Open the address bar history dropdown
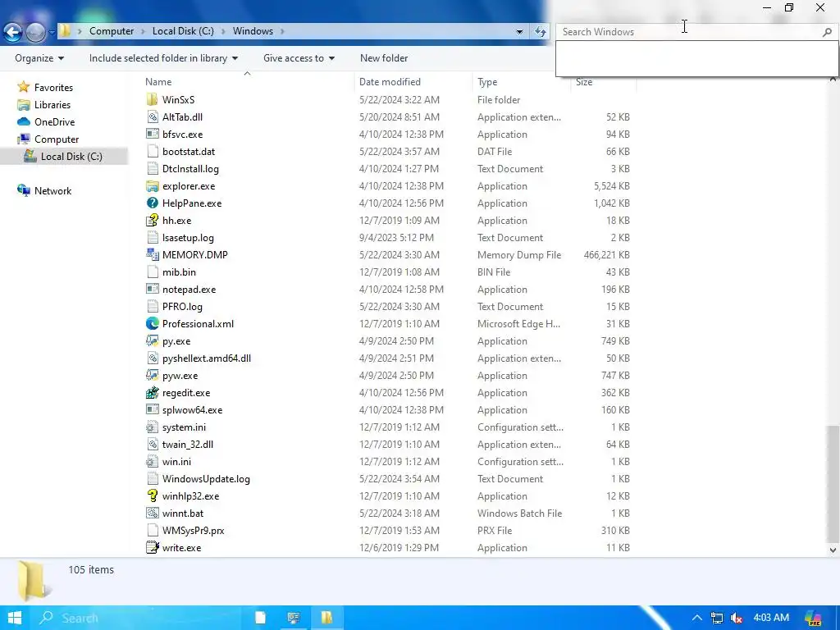Image resolution: width=840 pixels, height=630 pixels. point(519,32)
